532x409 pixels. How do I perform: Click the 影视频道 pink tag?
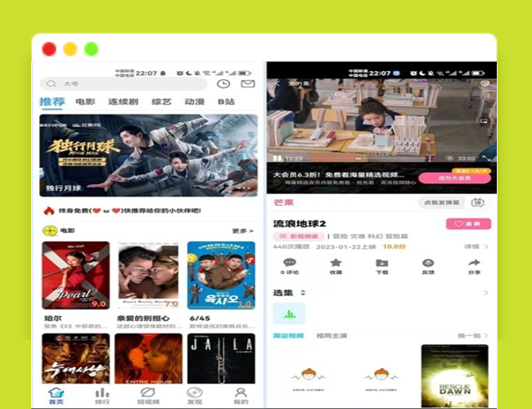pos(299,236)
